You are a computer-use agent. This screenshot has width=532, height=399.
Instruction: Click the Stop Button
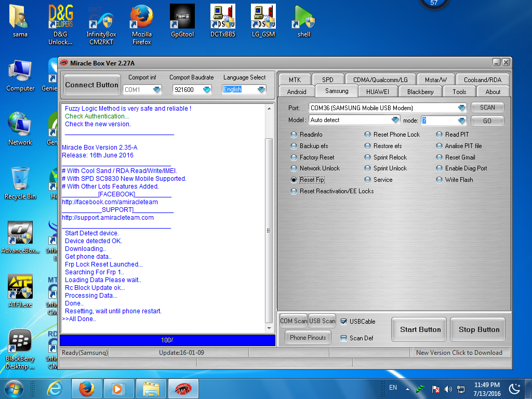point(478,329)
